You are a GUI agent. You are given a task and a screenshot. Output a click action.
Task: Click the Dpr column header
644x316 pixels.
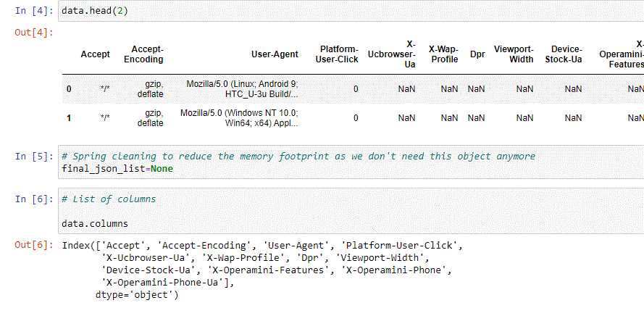coord(477,54)
